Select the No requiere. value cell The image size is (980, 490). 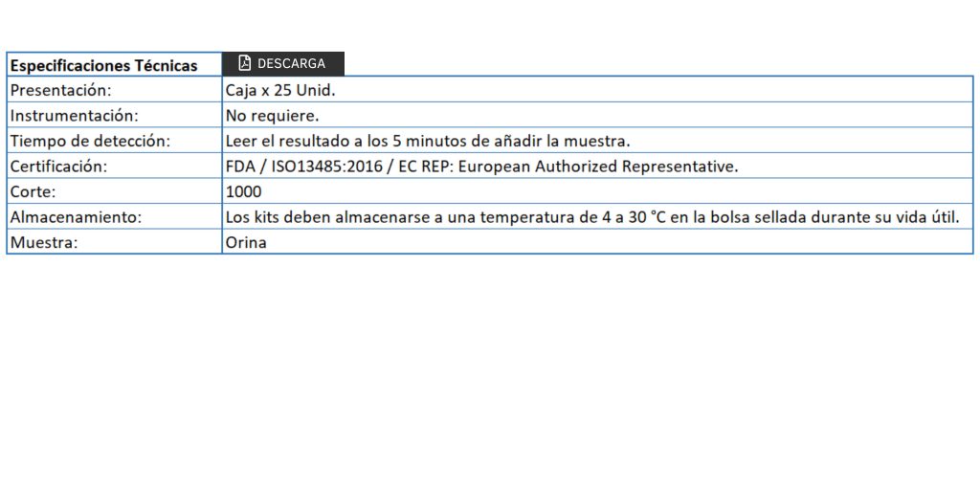pos(597,116)
